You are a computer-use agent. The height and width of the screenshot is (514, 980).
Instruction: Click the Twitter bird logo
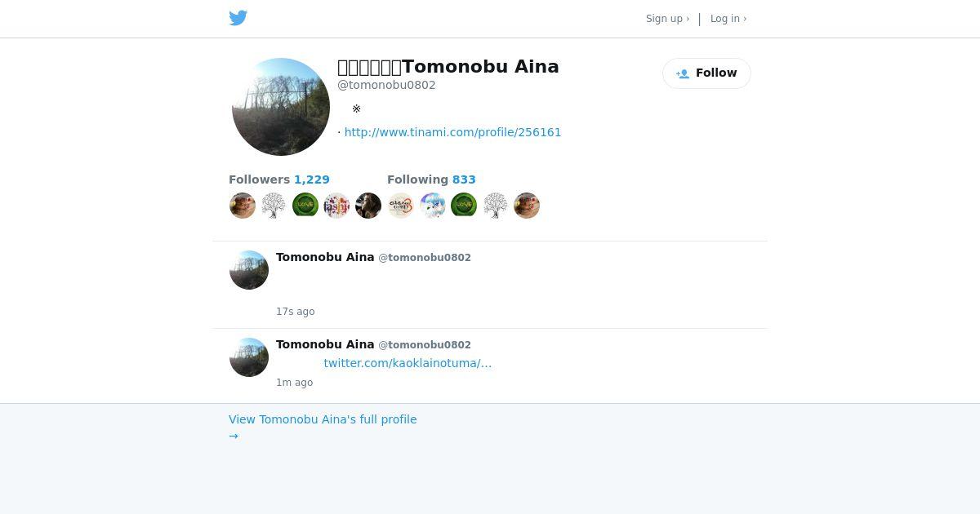[x=238, y=18]
